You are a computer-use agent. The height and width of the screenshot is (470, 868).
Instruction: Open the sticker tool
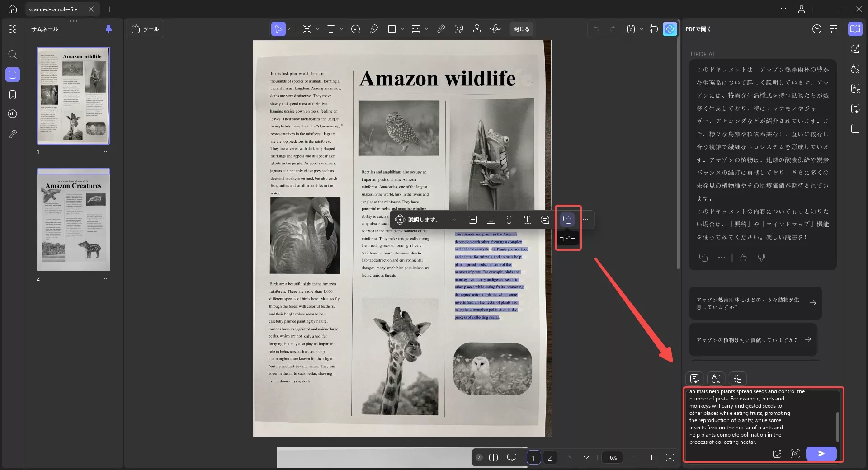pos(459,29)
